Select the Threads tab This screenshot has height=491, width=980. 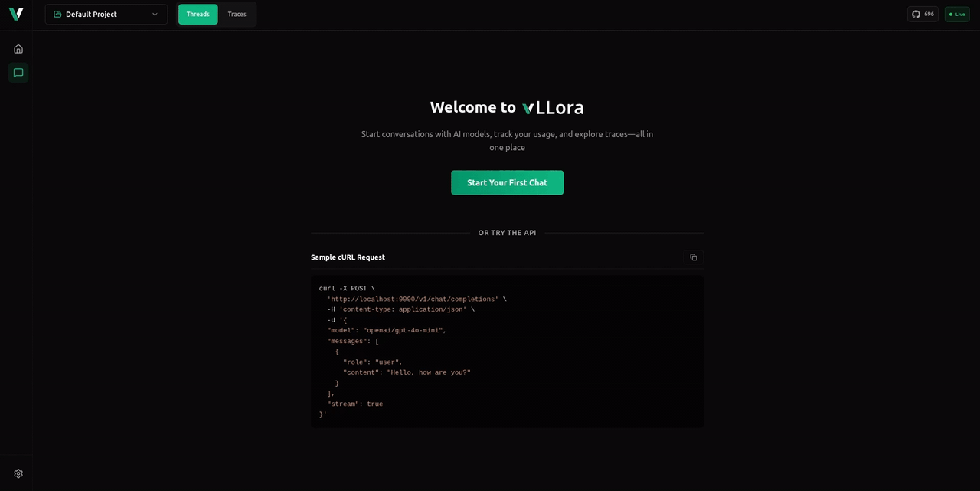pos(198,14)
